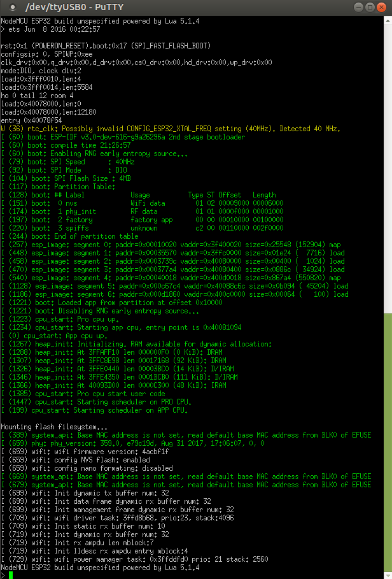Open the PuTTY window menu icon in title bar
Screen dimensions: 392x579
[13, 7]
